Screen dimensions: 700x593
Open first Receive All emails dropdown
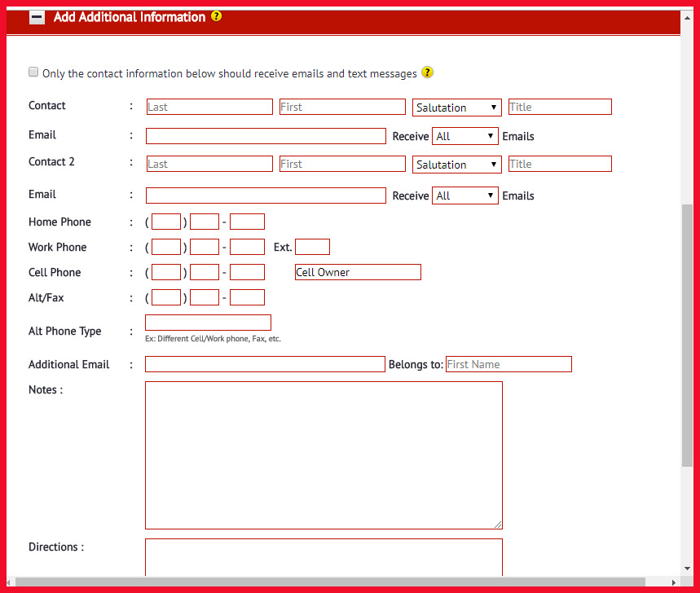coord(464,136)
